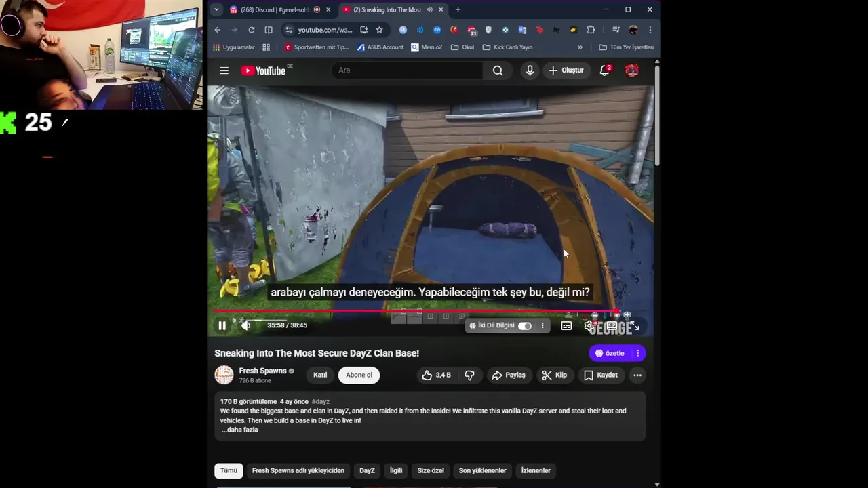
Task: Select the İzlenenler filter chip
Action: coord(536,470)
